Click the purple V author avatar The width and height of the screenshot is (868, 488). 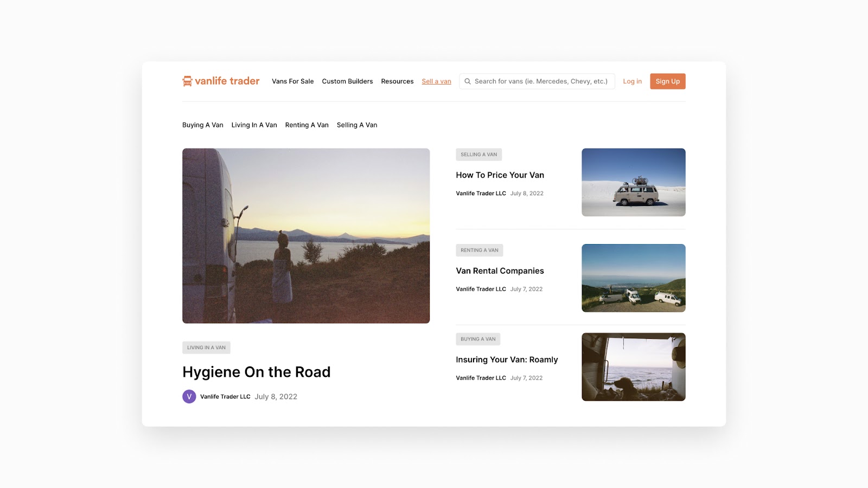pyautogui.click(x=189, y=396)
